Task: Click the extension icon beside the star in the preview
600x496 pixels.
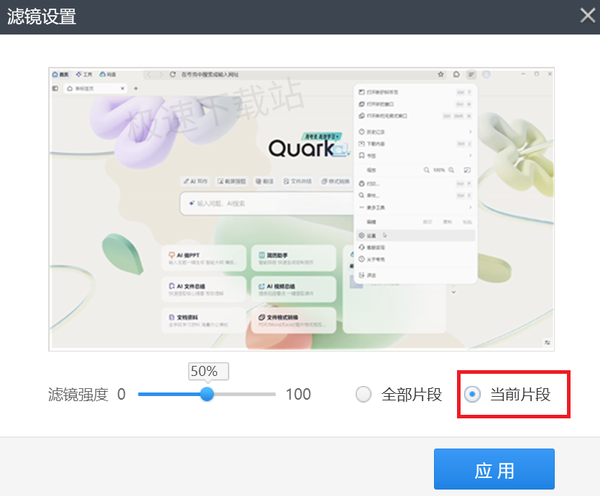Action: (456, 74)
